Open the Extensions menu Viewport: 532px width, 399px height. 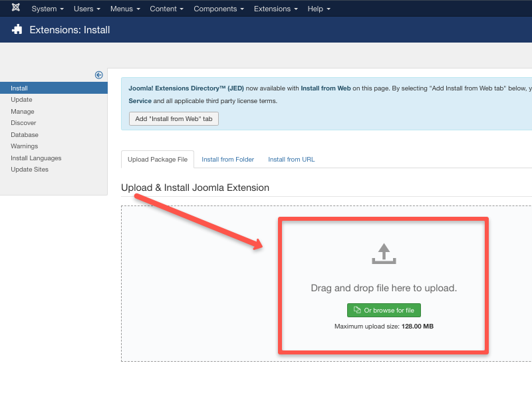[275, 9]
